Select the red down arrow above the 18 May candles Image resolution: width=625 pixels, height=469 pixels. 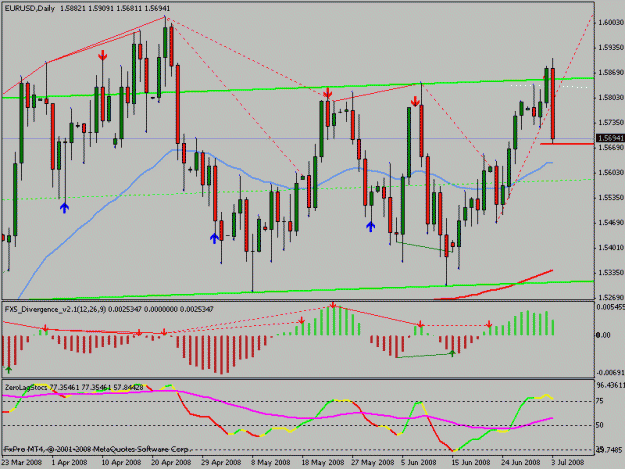point(328,93)
